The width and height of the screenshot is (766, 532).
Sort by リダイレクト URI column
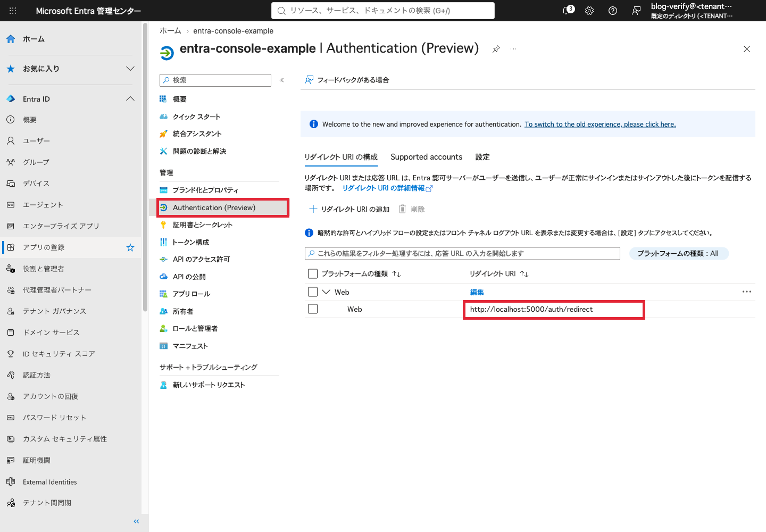click(498, 273)
